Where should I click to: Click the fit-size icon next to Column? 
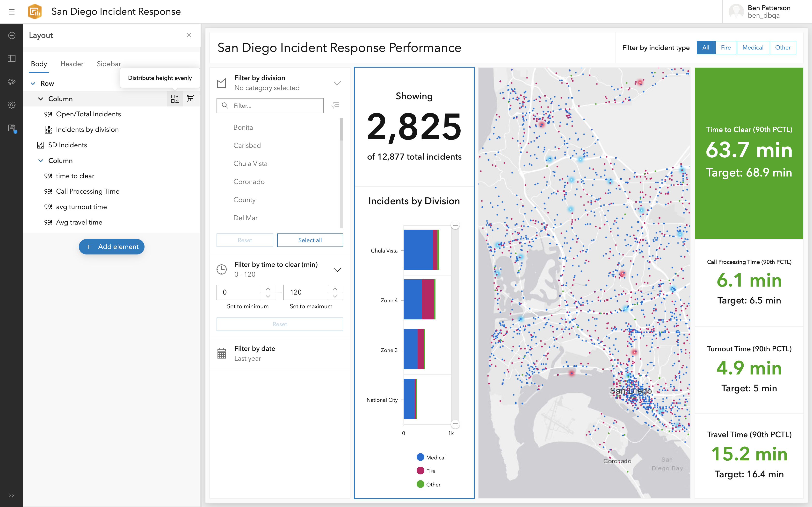pos(191,99)
